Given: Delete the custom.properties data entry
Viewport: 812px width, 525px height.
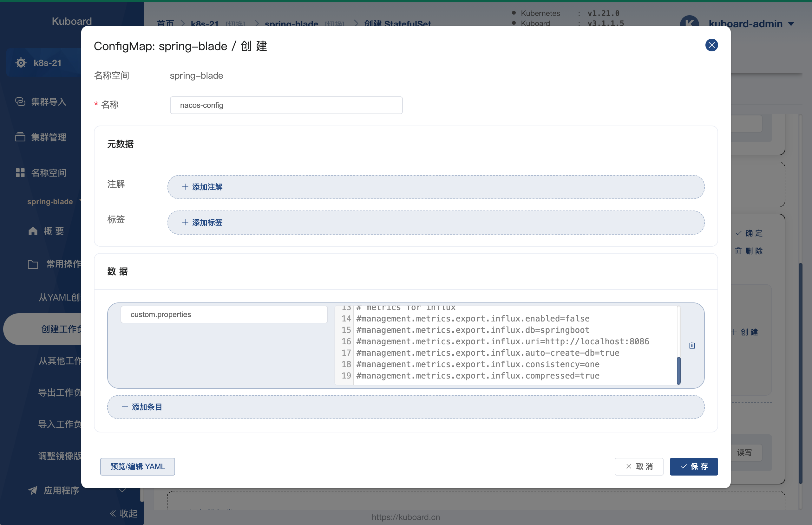Looking at the screenshot, I should (692, 345).
